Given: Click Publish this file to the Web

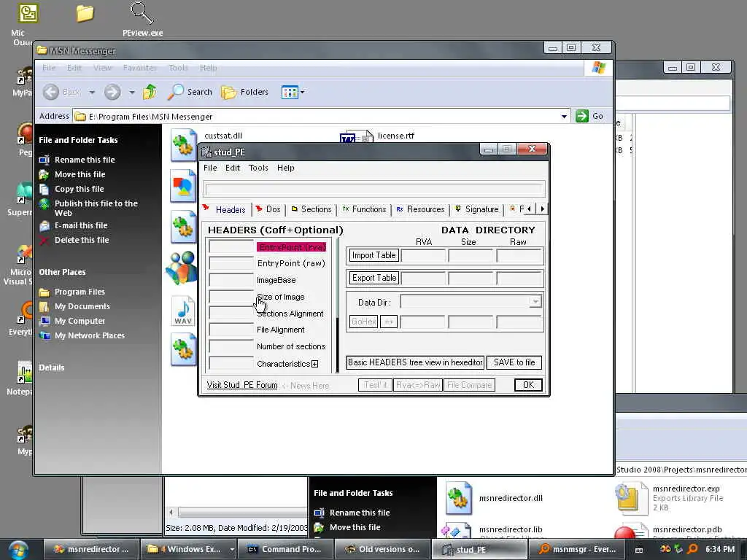Looking at the screenshot, I should 96,208.
